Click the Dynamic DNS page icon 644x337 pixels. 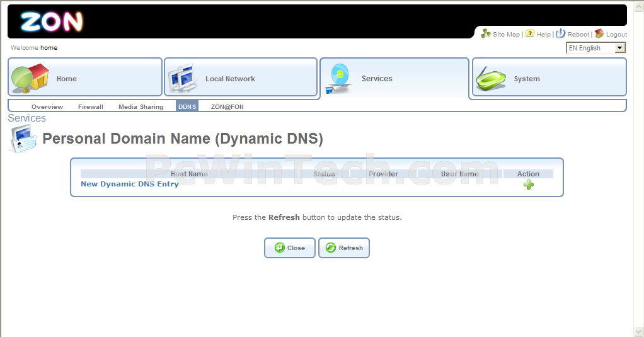pyautogui.click(x=23, y=139)
